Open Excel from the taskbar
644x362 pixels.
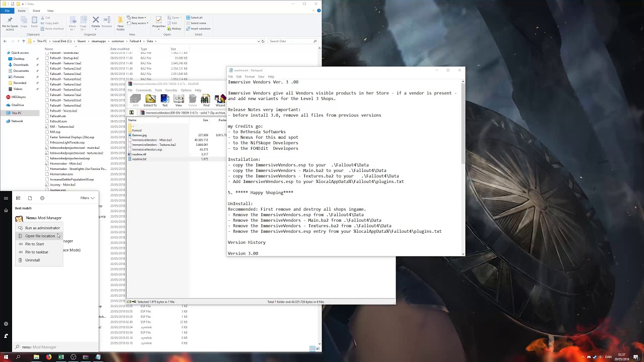pos(61,357)
